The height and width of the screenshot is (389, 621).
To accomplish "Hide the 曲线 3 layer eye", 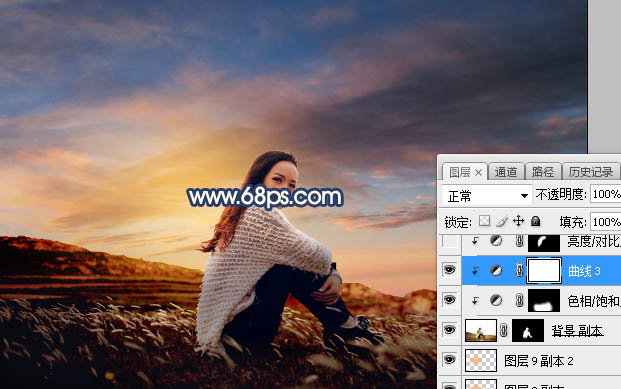I will coord(449,270).
